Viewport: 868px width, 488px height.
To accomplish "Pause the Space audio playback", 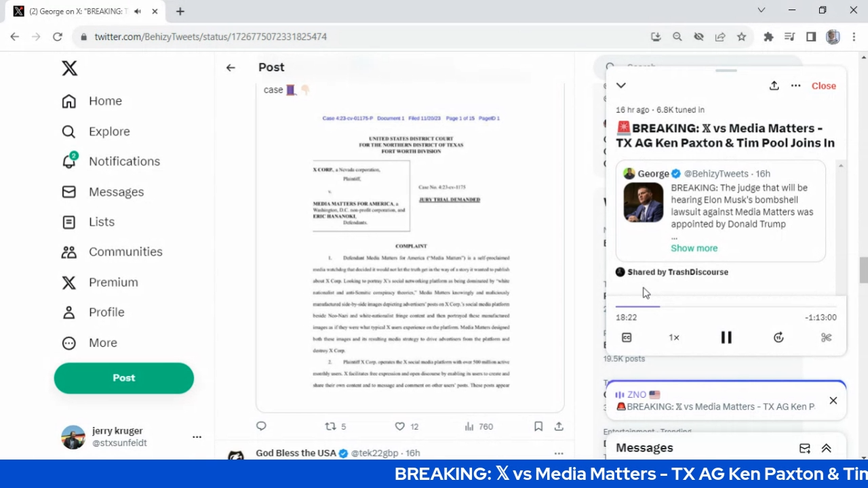I will click(x=726, y=338).
